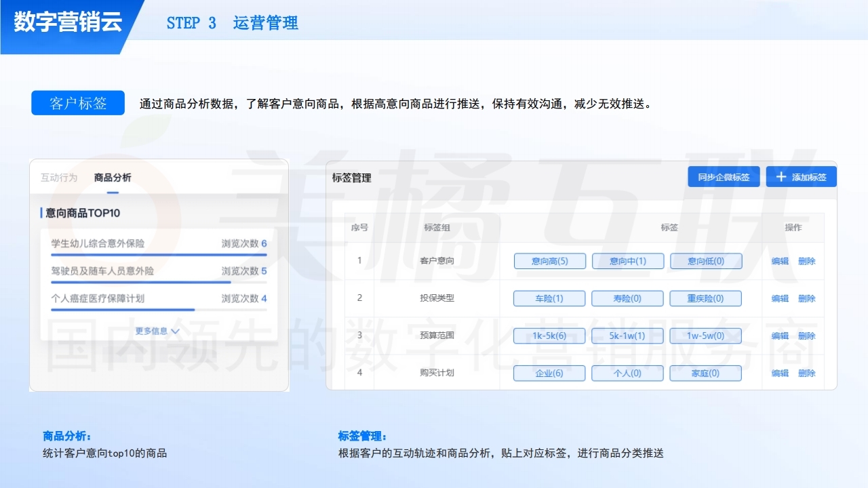Image resolution: width=868 pixels, height=488 pixels.
Task: Click progress bar under 个人癌症医疗保障计划
Action: click(x=159, y=309)
